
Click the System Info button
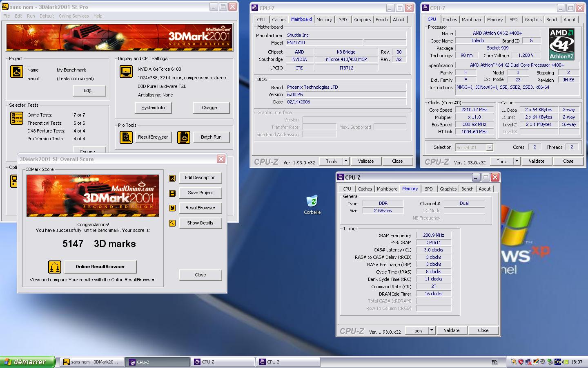point(153,108)
